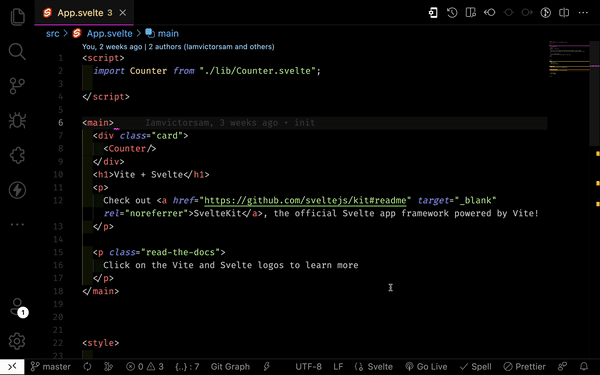Open Run and Debug bug icon

pyautogui.click(x=17, y=121)
